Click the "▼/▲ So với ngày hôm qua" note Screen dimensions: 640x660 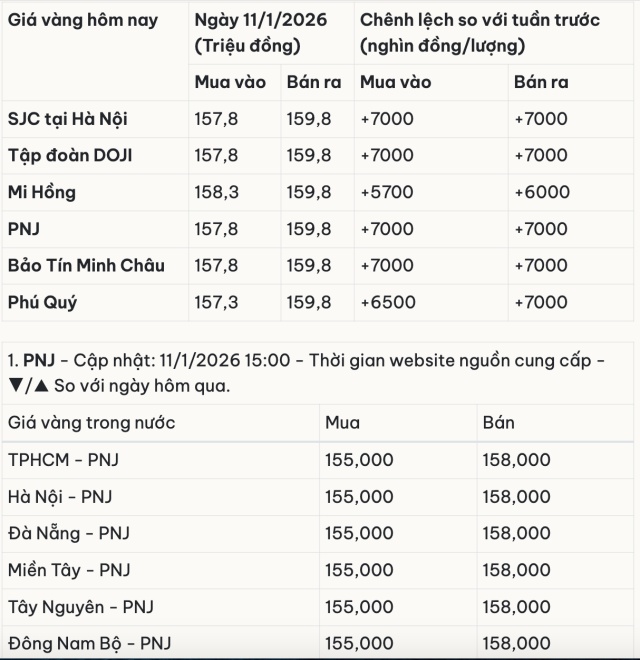click(x=118, y=386)
